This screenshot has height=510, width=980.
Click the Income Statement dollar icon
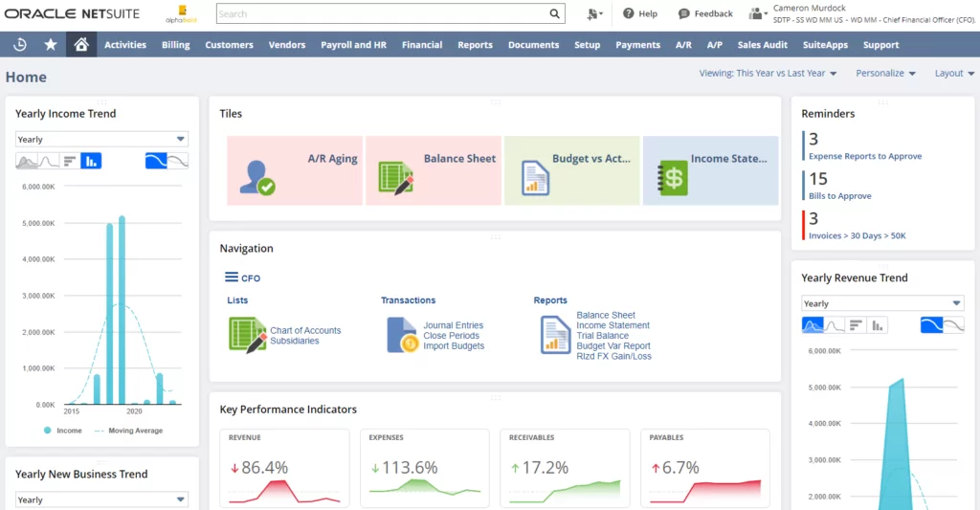[x=673, y=178]
